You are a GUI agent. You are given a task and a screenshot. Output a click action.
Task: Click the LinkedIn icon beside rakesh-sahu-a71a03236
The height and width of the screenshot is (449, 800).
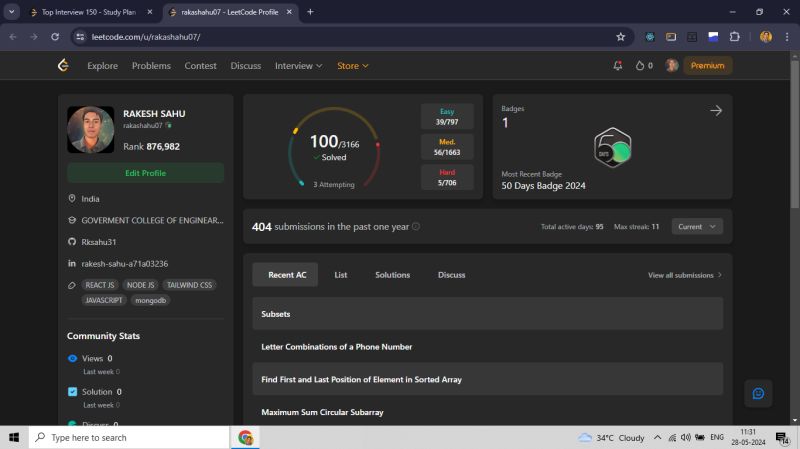[x=72, y=263]
